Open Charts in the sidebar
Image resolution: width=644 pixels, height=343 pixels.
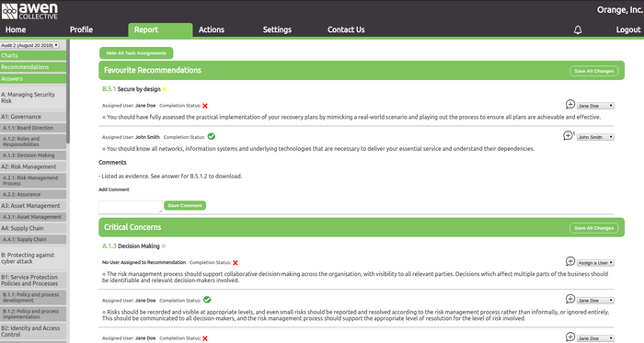coord(33,55)
